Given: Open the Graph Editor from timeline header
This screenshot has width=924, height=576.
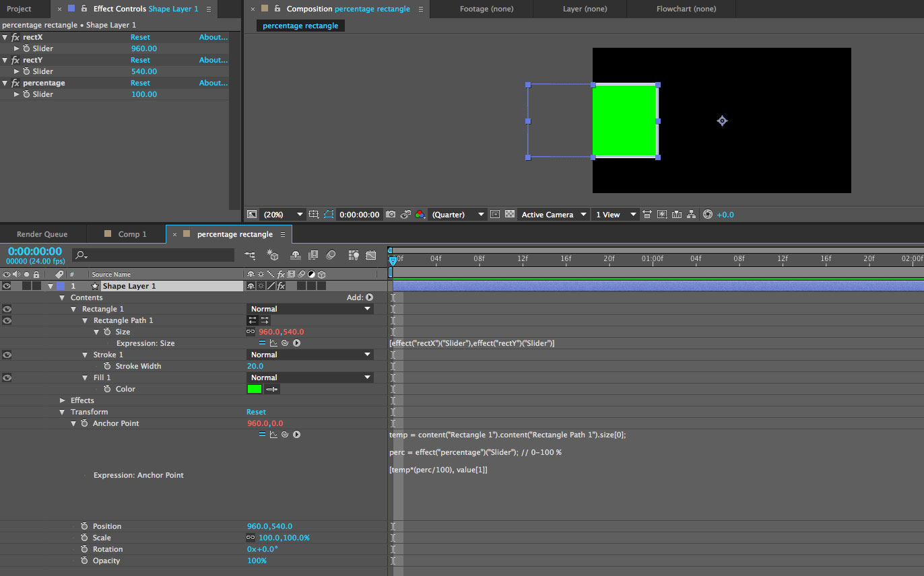Looking at the screenshot, I should click(371, 255).
